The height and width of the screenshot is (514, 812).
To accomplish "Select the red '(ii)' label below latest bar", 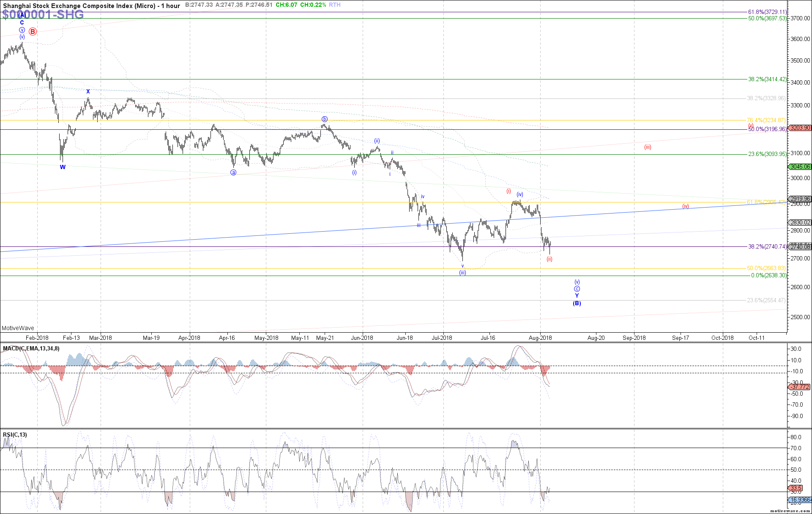I will 549,259.
